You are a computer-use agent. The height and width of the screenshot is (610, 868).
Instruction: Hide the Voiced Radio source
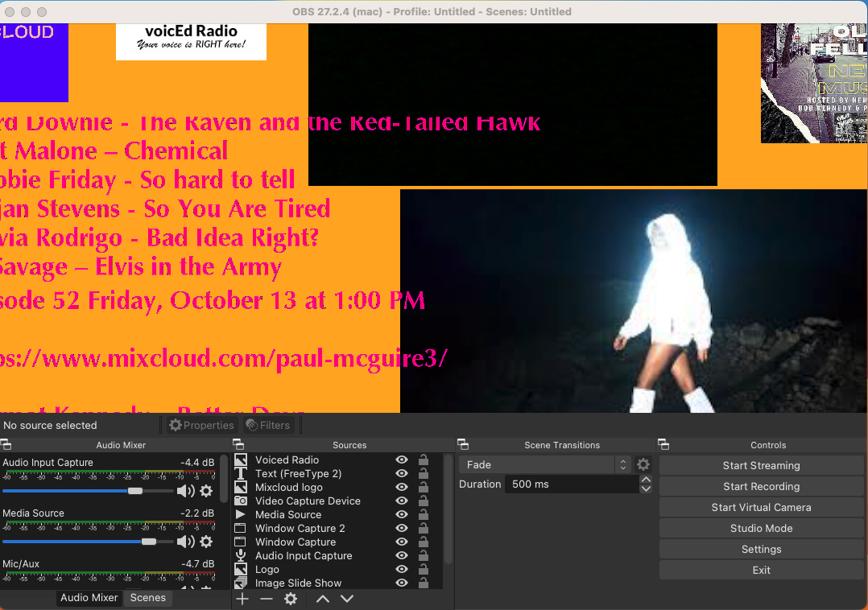click(x=402, y=460)
